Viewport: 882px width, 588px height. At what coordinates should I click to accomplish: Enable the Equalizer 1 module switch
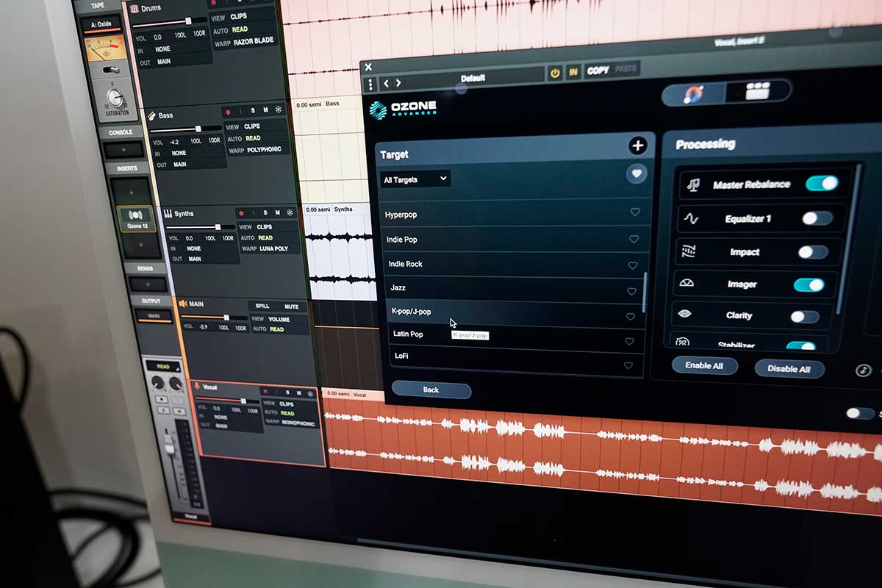pyautogui.click(x=817, y=218)
